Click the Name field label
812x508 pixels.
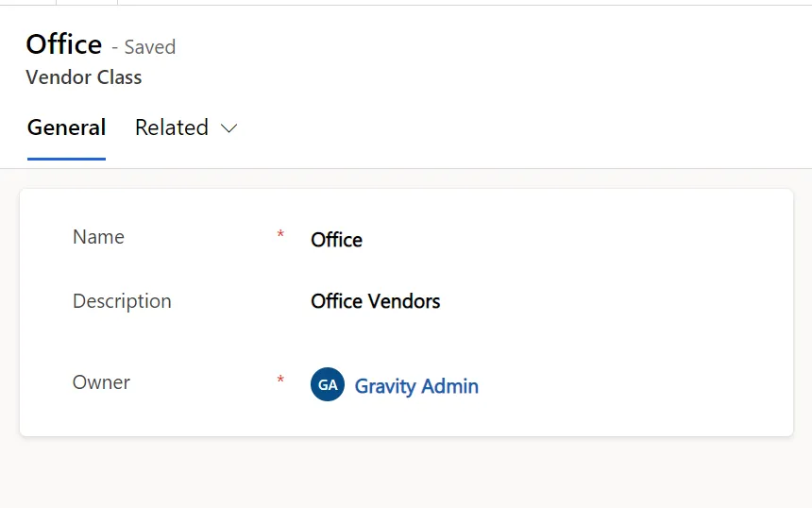pyautogui.click(x=98, y=237)
